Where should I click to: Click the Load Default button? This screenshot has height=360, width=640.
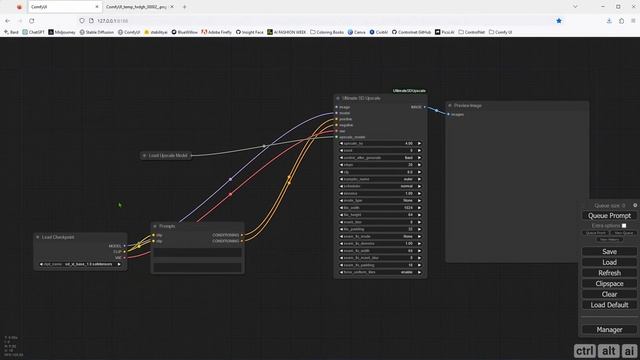click(x=609, y=305)
